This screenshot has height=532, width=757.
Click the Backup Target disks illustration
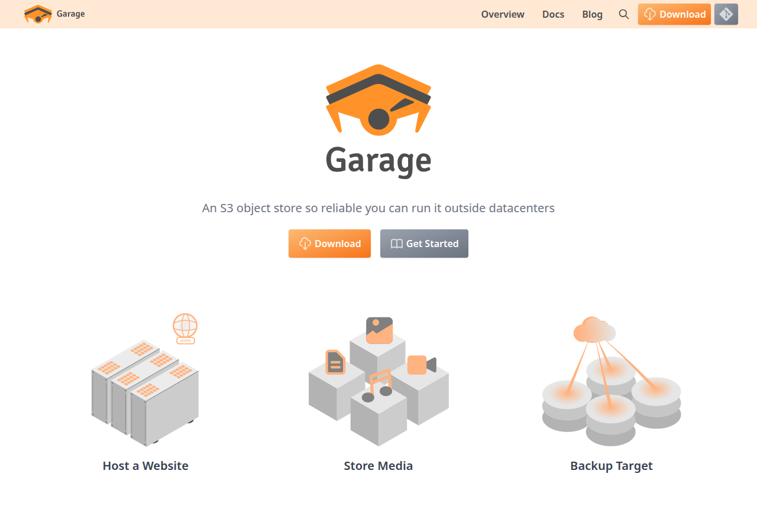[612, 381]
